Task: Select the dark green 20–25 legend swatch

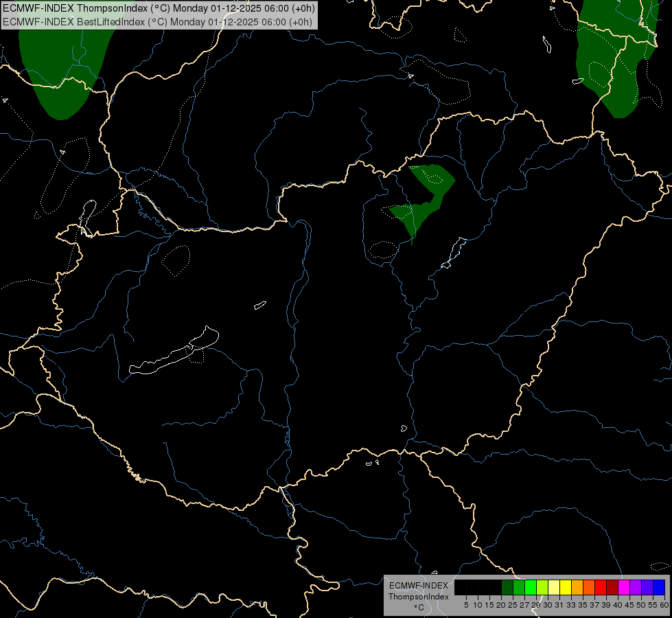Action: [507, 587]
